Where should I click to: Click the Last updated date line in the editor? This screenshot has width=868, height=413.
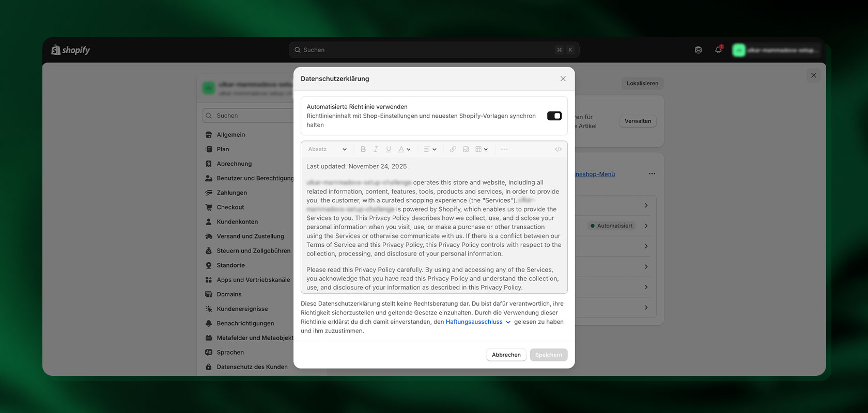coord(357,166)
